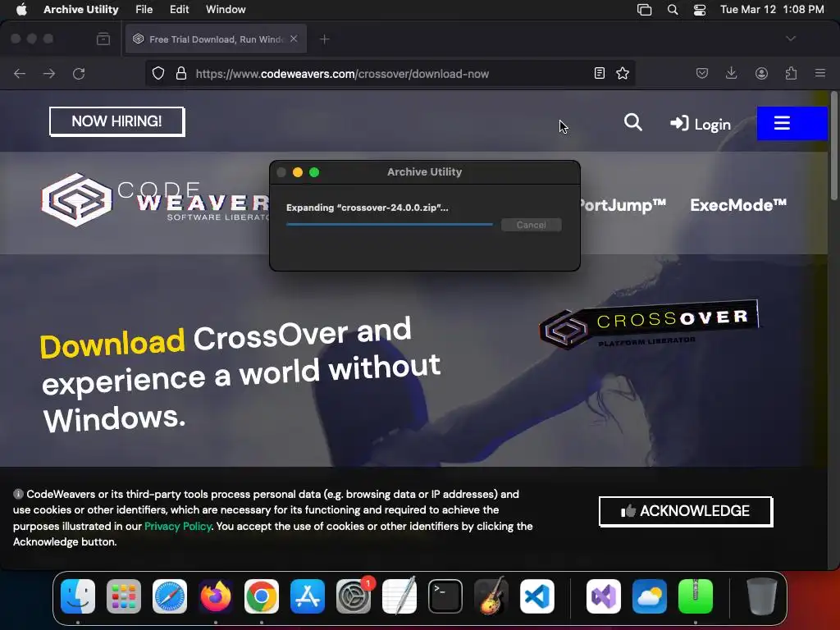Screen dimensions: 840x630
Task: Click Archive Utility icon in dock
Action: [696, 596]
